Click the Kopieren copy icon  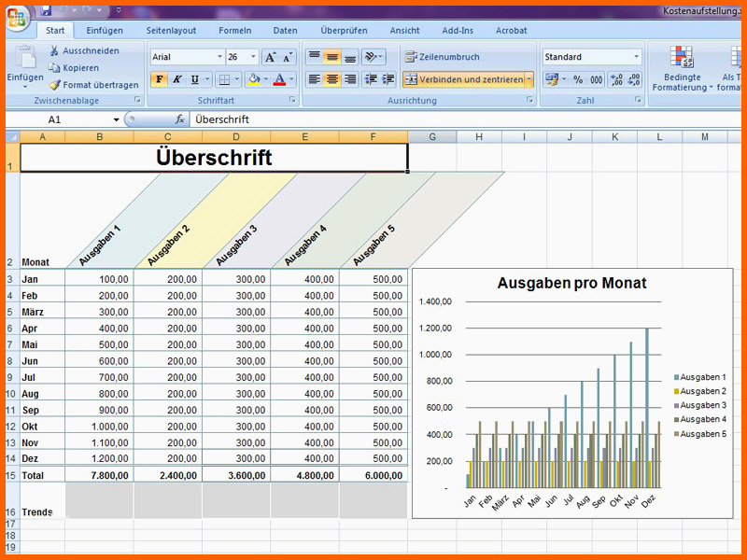point(54,68)
